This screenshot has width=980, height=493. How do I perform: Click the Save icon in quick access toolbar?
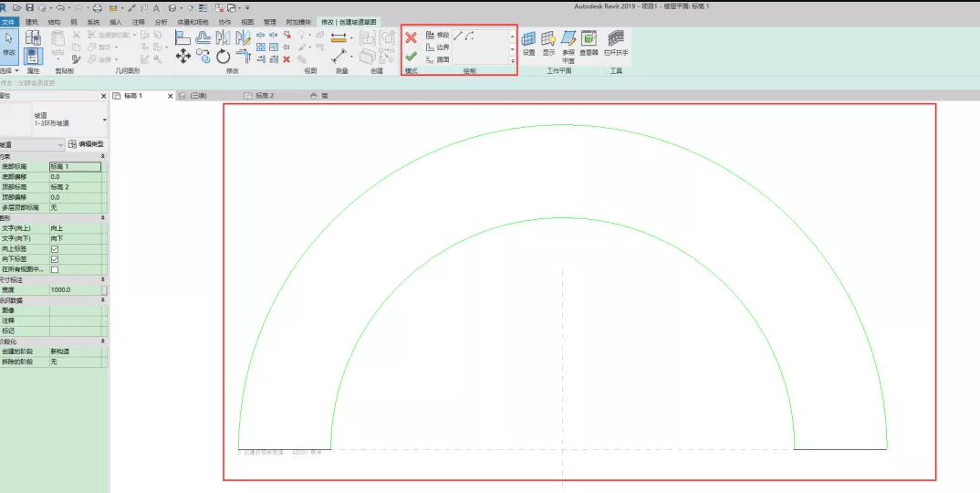(x=29, y=7)
